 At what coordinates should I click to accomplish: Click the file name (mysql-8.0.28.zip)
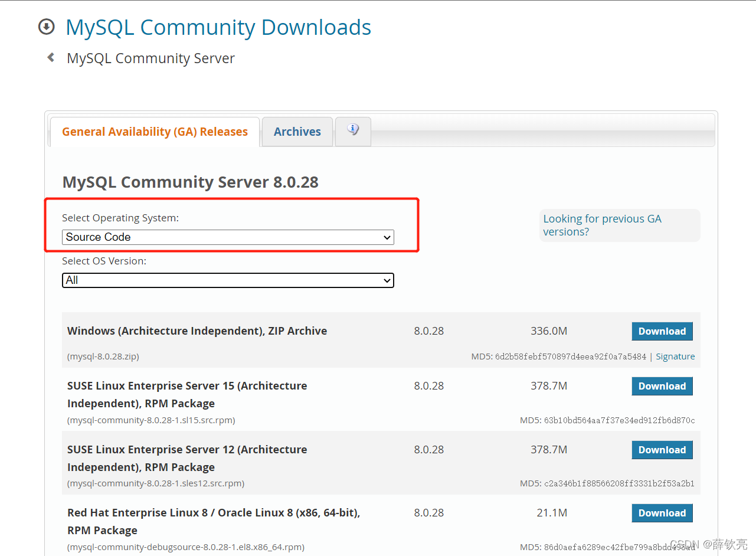click(103, 357)
